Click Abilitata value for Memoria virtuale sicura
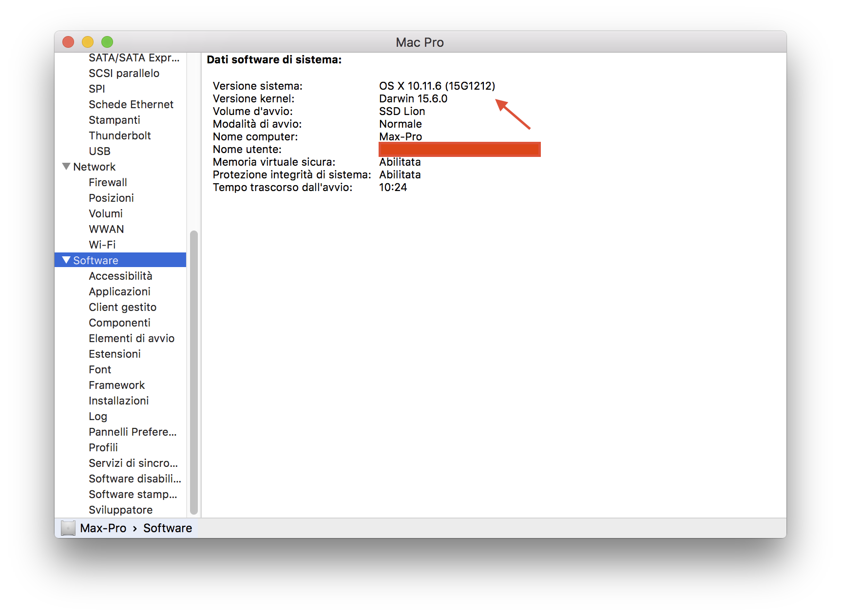 400,162
